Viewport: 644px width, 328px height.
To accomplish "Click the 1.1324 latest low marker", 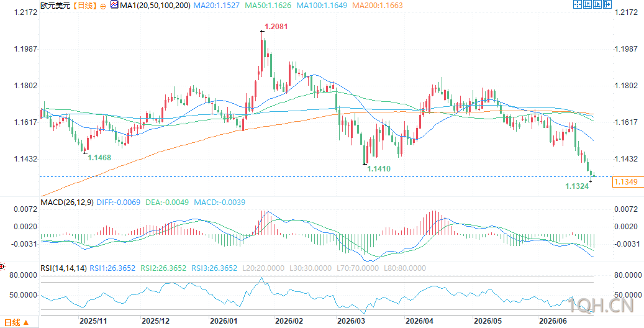I will point(578,186).
